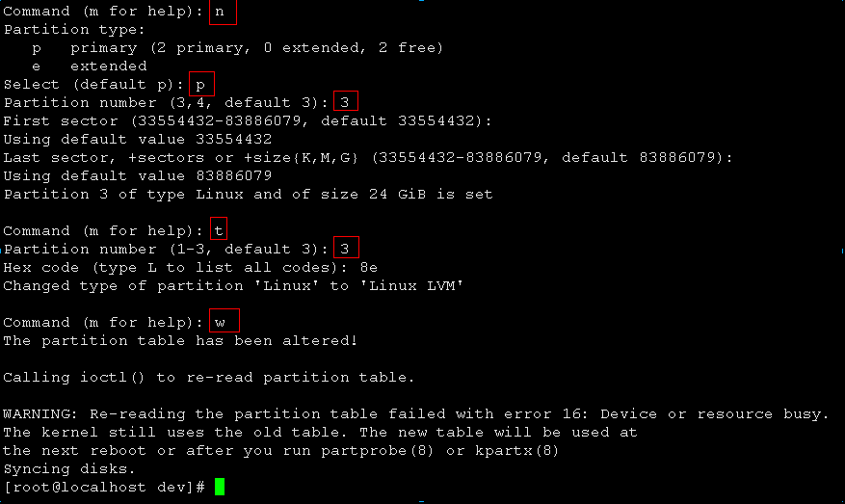Screen dimensions: 845x504
Task: Click 'Using default value 33554432' line
Action: pyautogui.click(x=138, y=139)
